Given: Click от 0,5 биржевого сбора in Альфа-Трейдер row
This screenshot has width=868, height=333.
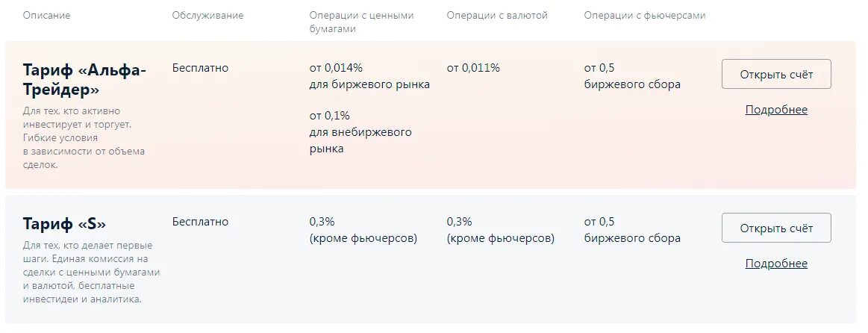Looking at the screenshot, I should click(632, 76).
